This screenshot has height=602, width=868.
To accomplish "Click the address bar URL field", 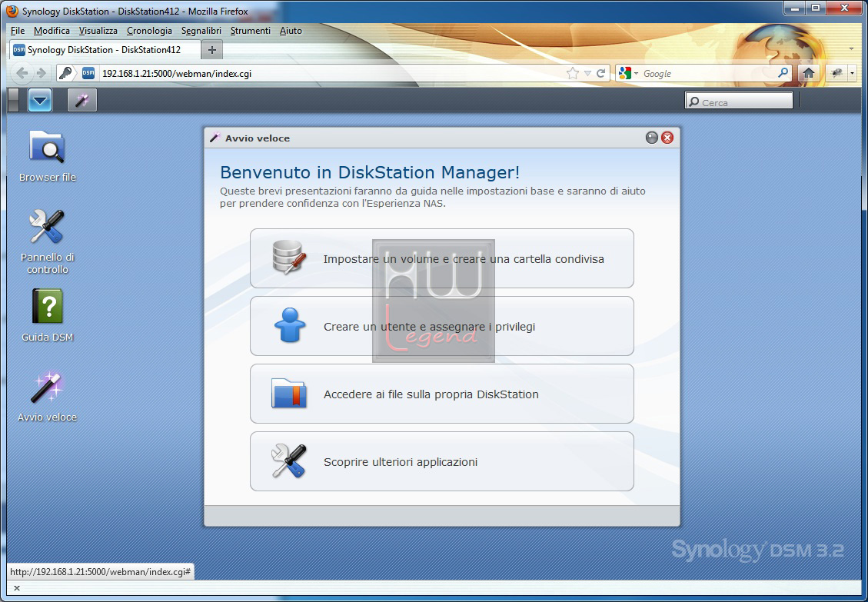I will pos(331,74).
